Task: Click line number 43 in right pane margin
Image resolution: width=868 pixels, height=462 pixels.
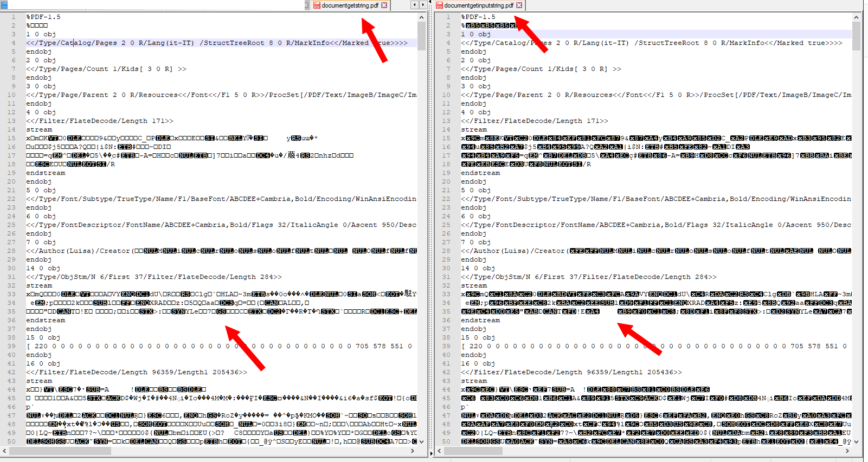Action: (x=446, y=381)
